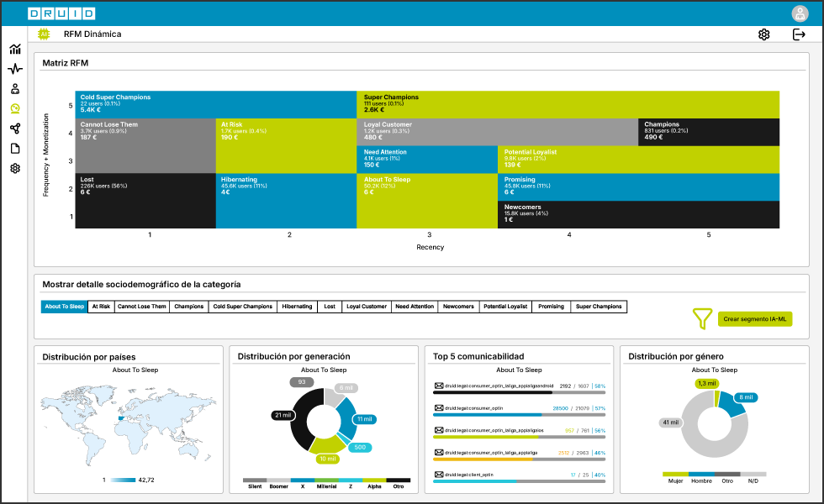Click the 10 mil label on generation donut
824x504 pixels.
[x=328, y=459]
